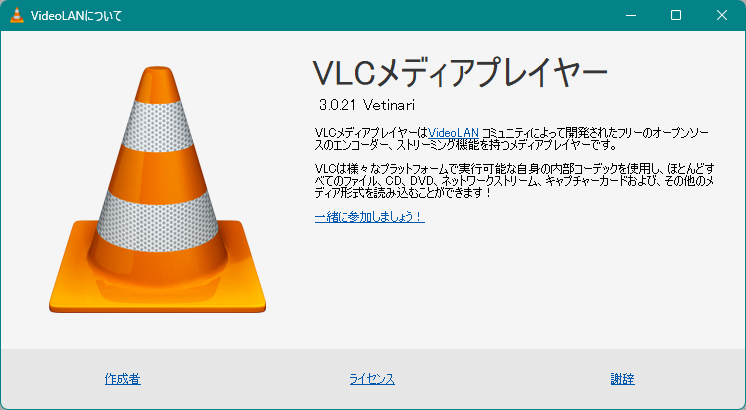
Task: Maximize the about dialog window
Action: [676, 15]
